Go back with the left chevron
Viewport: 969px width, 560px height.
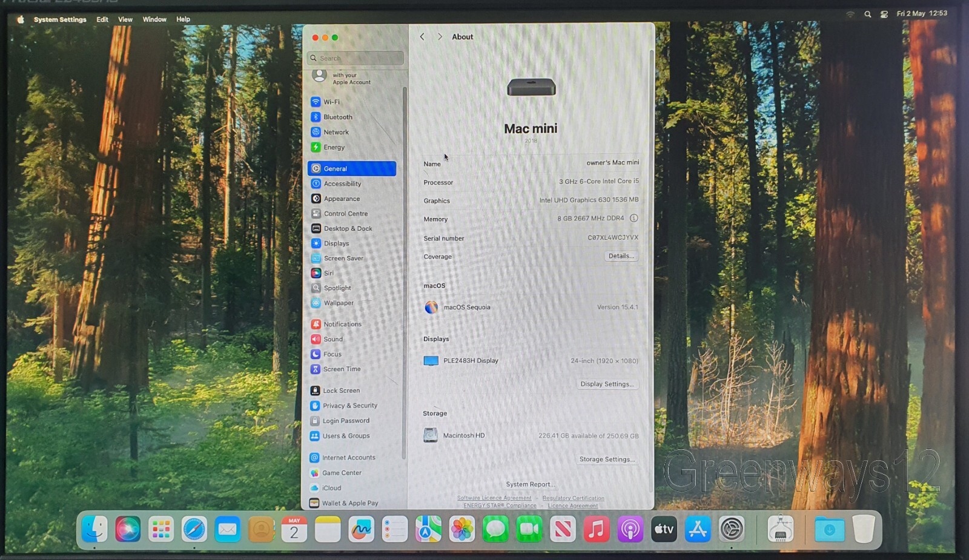click(x=422, y=37)
